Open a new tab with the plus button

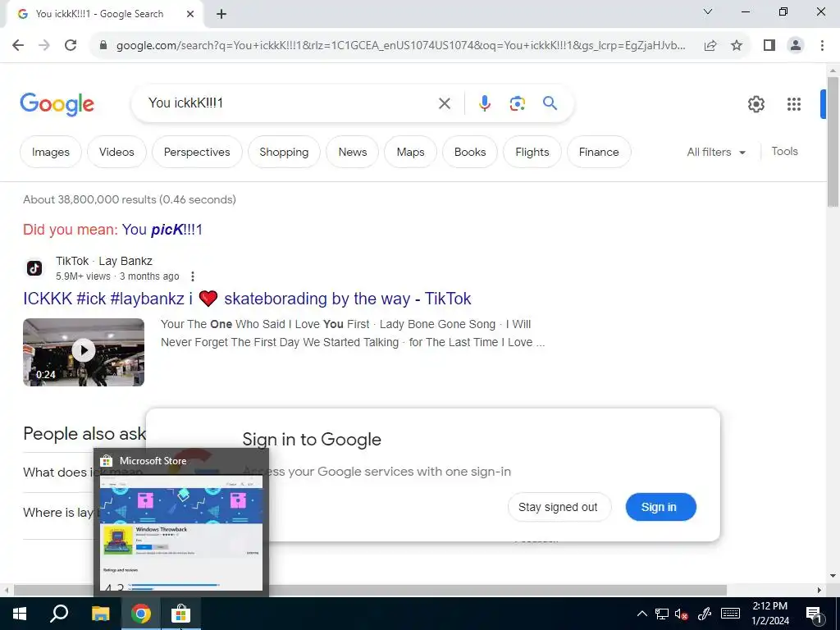221,14
